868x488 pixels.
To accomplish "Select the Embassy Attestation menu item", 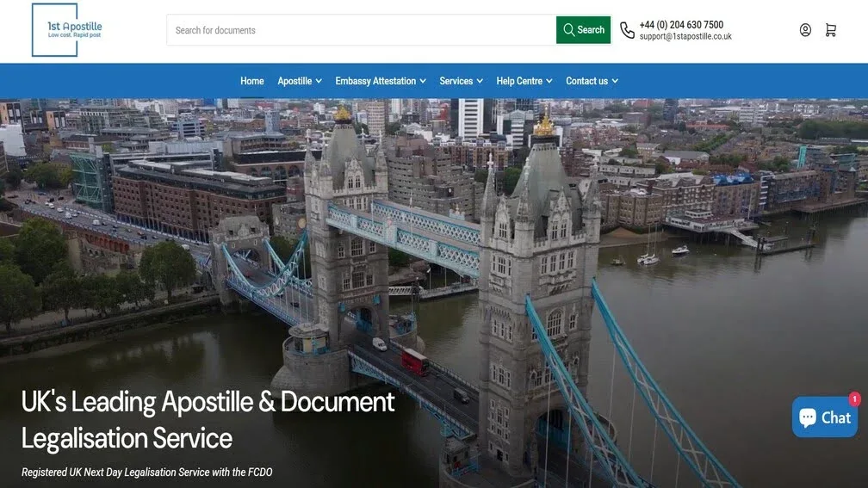I will point(375,81).
